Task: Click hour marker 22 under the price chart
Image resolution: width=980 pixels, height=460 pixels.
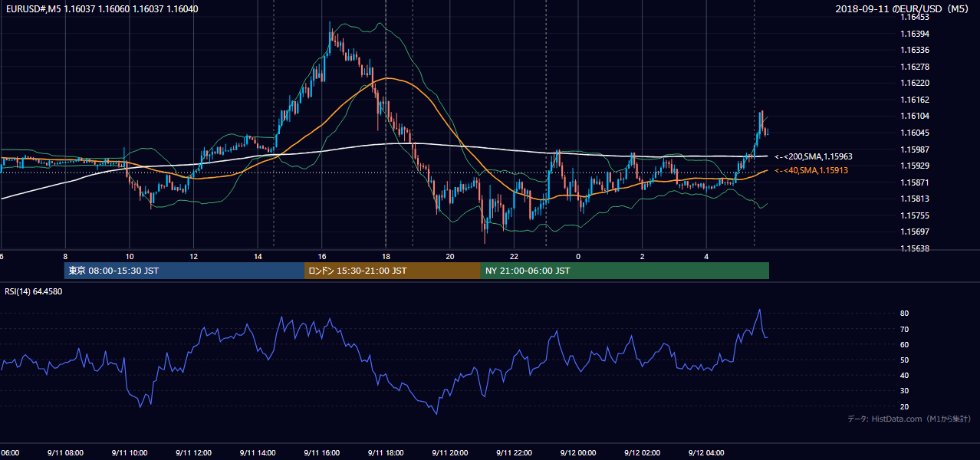Action: click(x=515, y=256)
